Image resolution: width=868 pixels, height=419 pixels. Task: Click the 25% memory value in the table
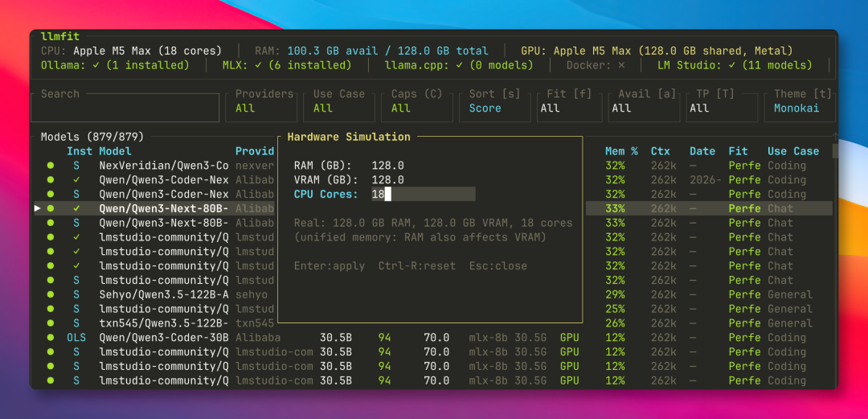coord(615,309)
